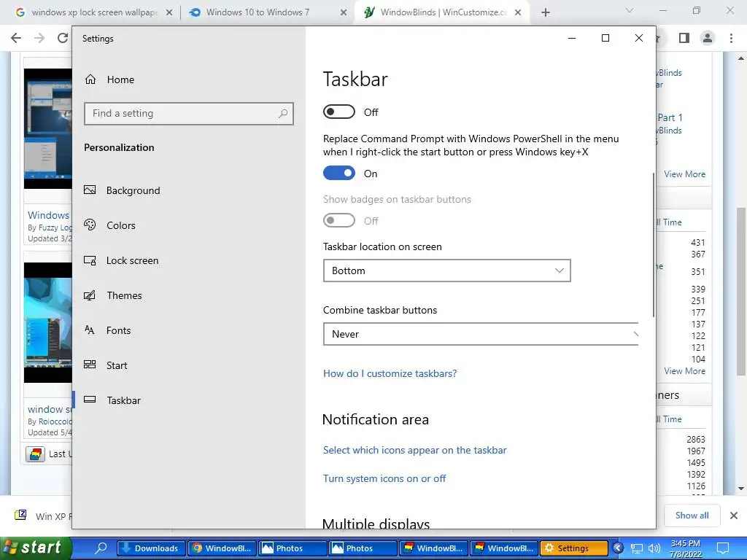The height and width of the screenshot is (560, 747).
Task: Turn off the PowerShell replacement toggle
Action: click(x=339, y=173)
